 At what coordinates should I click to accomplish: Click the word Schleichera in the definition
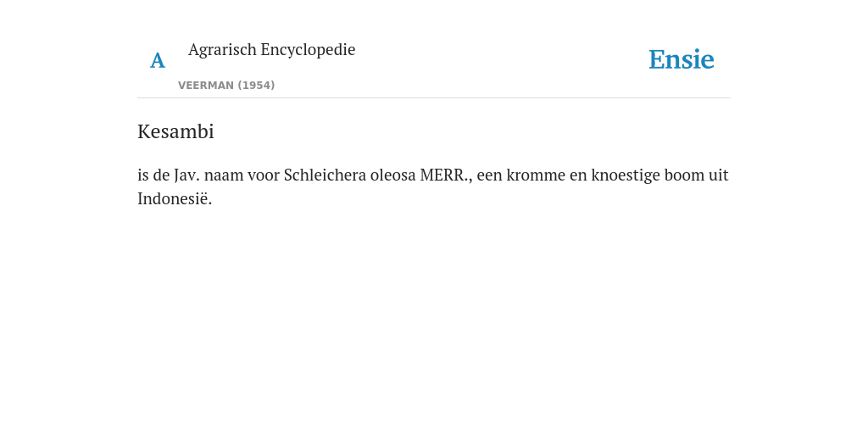pos(325,175)
